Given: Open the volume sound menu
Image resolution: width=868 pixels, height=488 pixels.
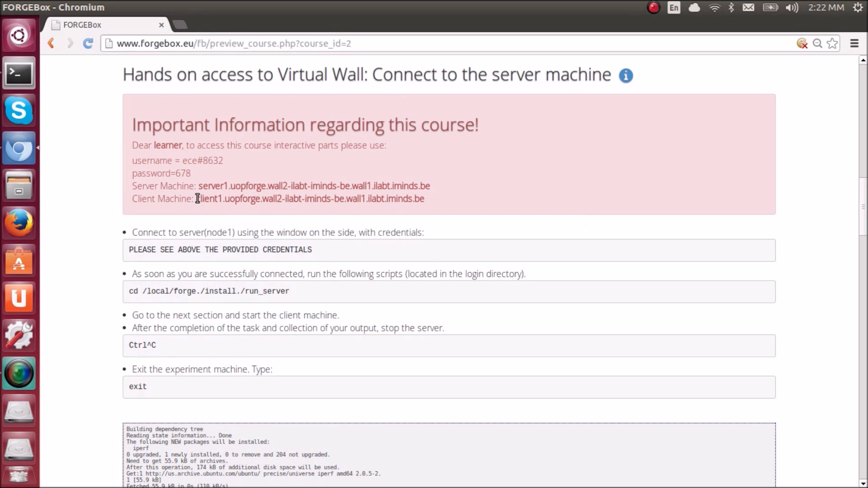Looking at the screenshot, I should [792, 8].
